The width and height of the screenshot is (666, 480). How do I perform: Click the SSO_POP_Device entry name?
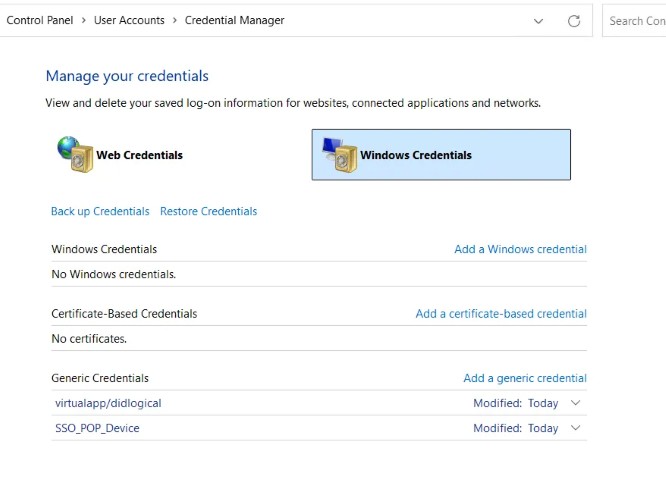(x=97, y=428)
